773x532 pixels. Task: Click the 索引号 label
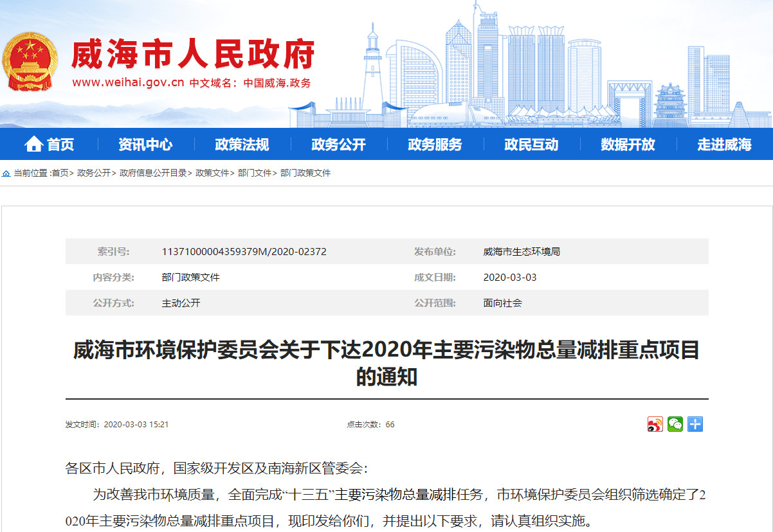pos(113,252)
